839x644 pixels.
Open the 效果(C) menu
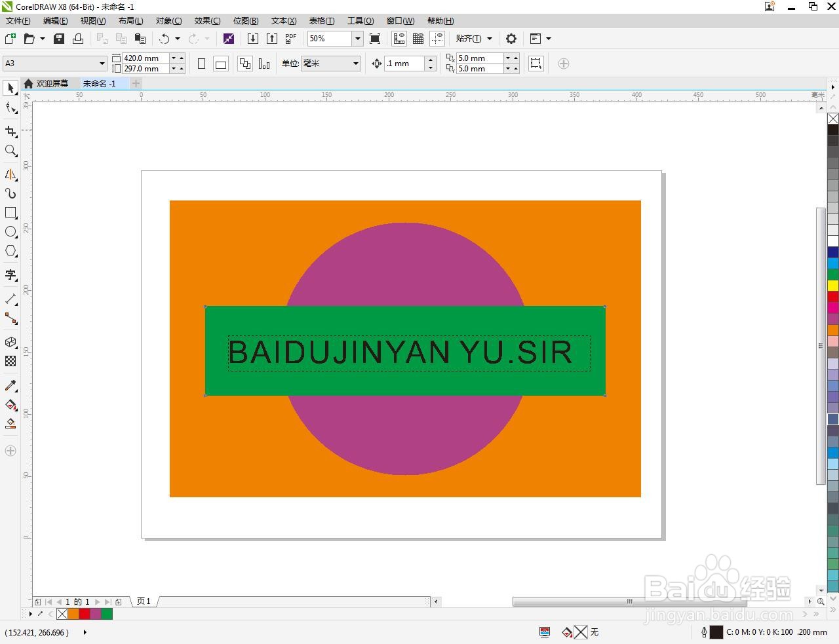pyautogui.click(x=207, y=21)
